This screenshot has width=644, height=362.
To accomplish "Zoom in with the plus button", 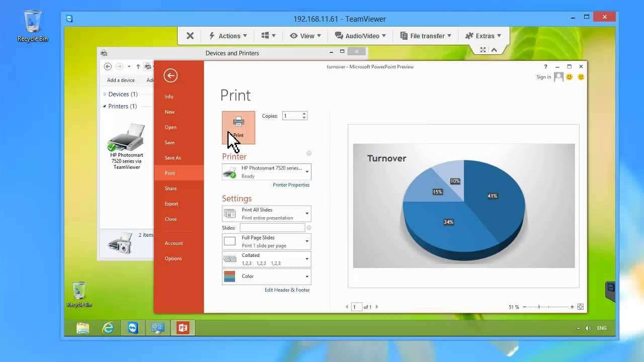I will [572, 307].
